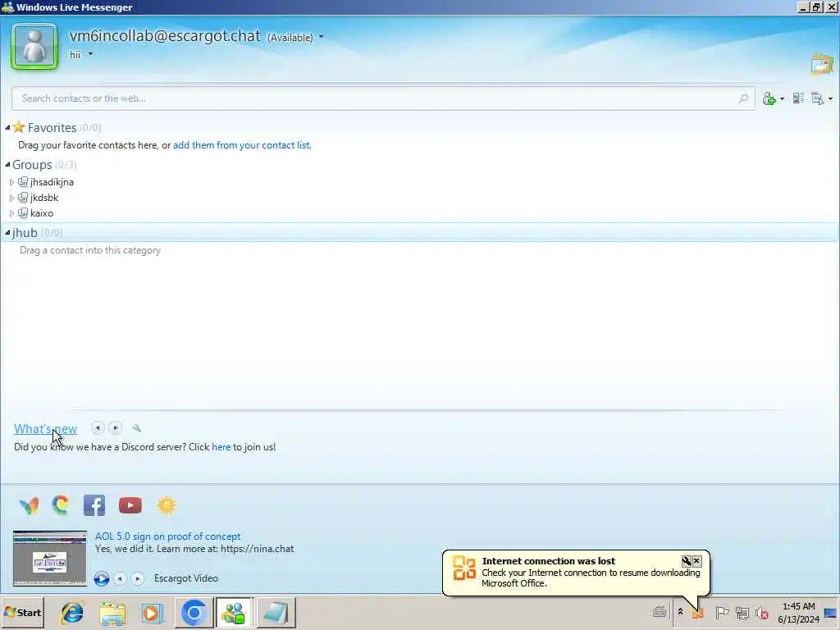Open the Show menu dropdown arrow

[830, 99]
